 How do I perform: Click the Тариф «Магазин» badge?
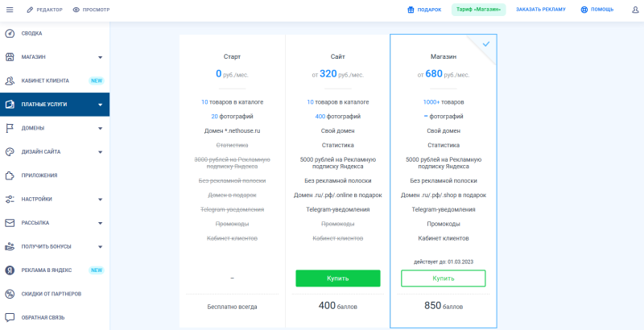(478, 10)
